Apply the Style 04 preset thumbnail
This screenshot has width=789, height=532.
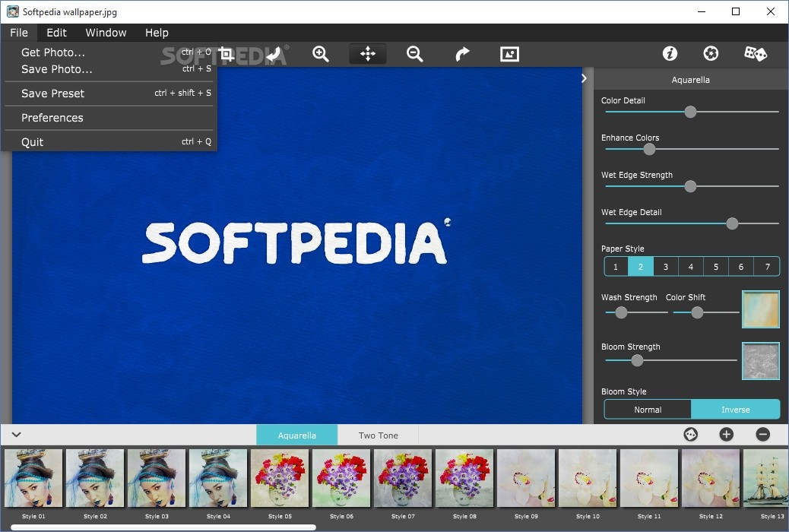click(218, 478)
